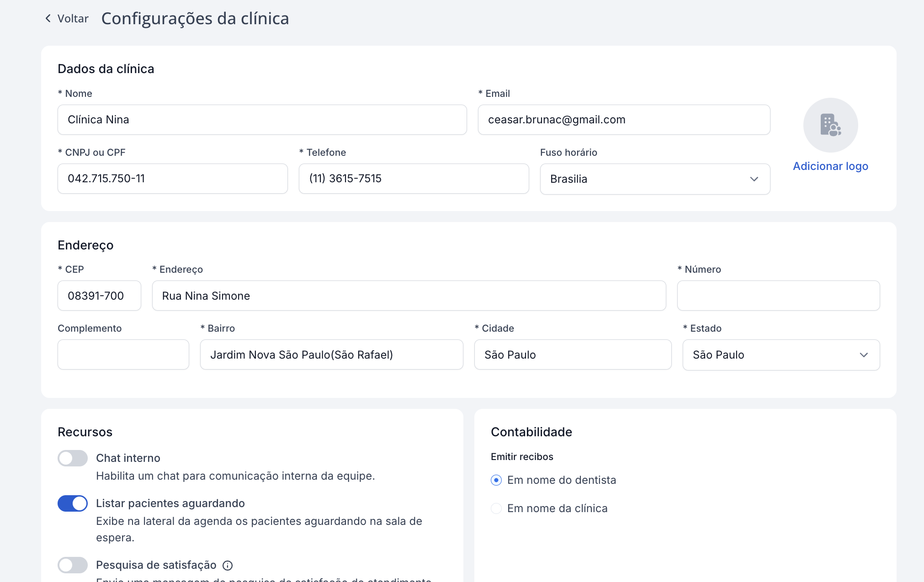
Task: Click the info icon beside Pesquisa de satisfação
Action: click(228, 566)
